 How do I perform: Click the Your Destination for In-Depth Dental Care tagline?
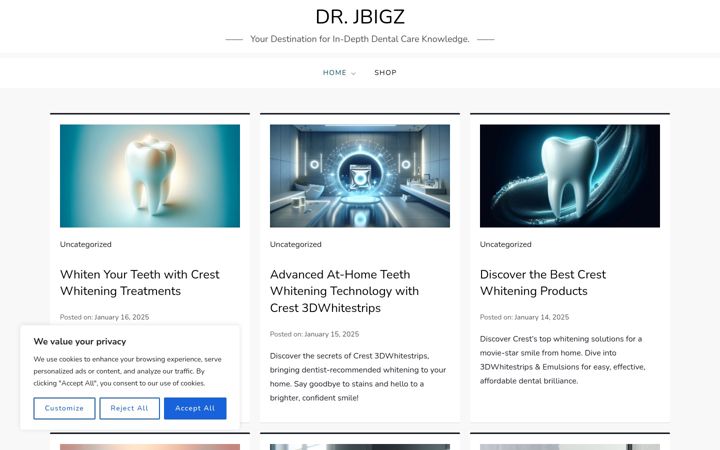point(360,39)
